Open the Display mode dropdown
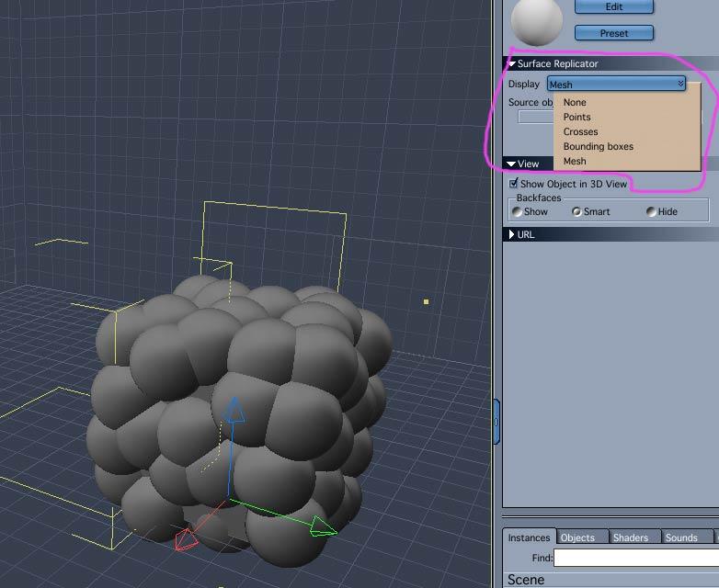This screenshot has height=588, width=719. (x=616, y=84)
